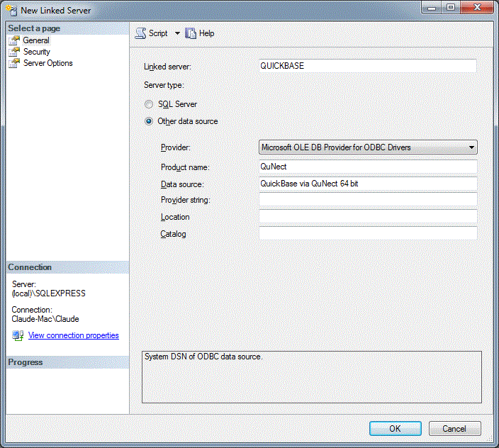
Task: Click the Help document icon
Action: click(x=191, y=33)
